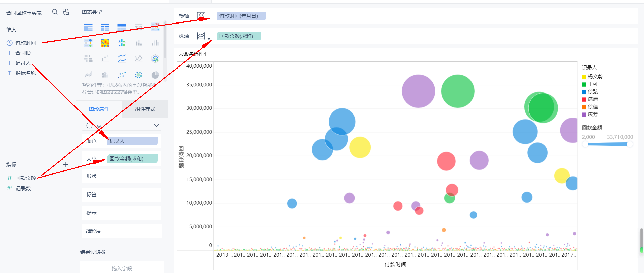This screenshot has height=273, width=644.
Task: Pick the waterfall chart icon
Action: coord(105,59)
